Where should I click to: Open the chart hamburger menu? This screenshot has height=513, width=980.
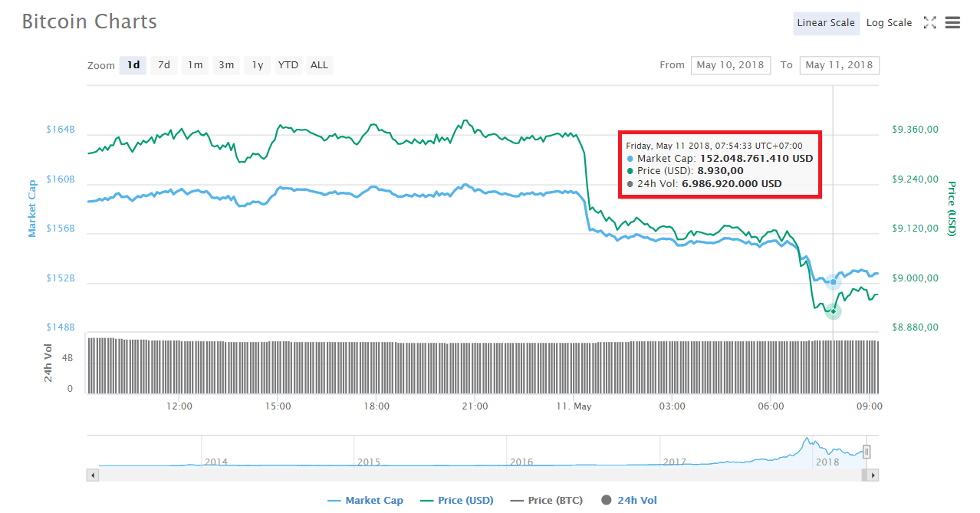tap(952, 23)
